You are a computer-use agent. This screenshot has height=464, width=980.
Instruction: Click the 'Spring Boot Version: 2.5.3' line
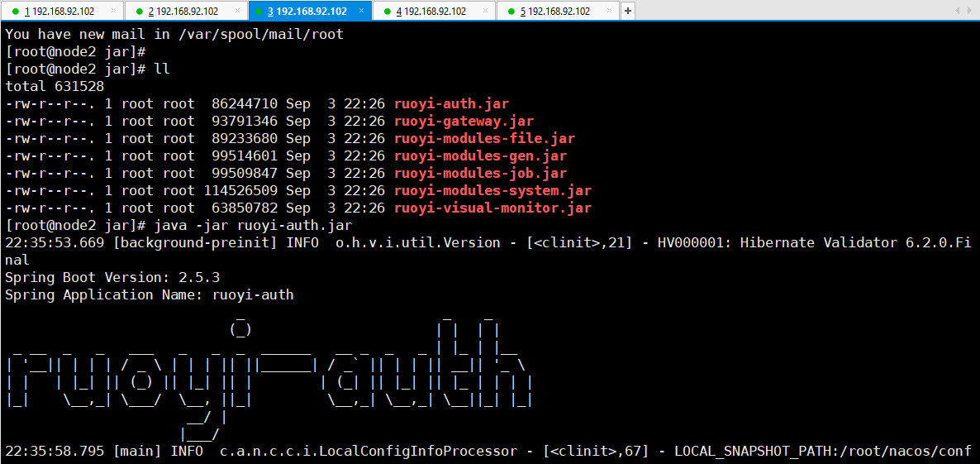click(x=112, y=276)
